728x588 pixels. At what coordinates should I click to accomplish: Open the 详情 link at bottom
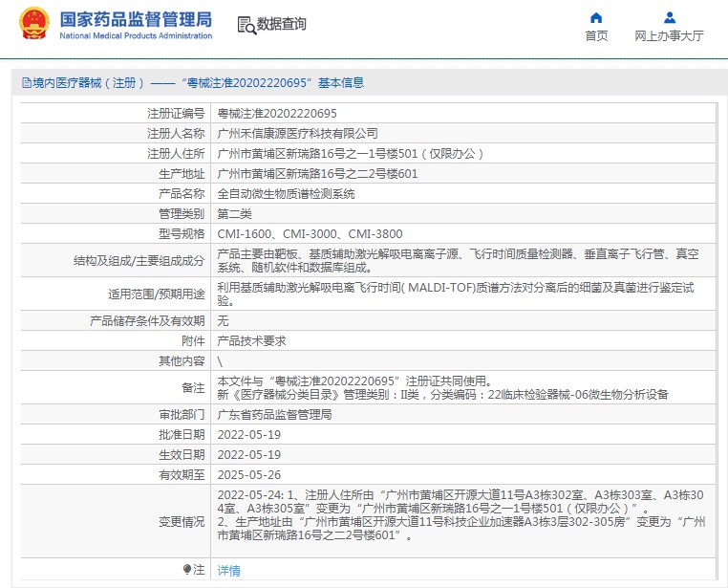tap(229, 571)
